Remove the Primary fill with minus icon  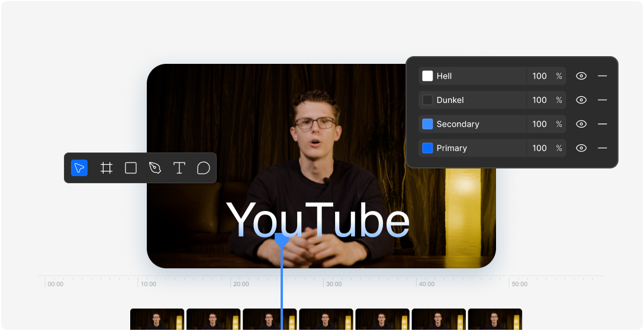[602, 148]
